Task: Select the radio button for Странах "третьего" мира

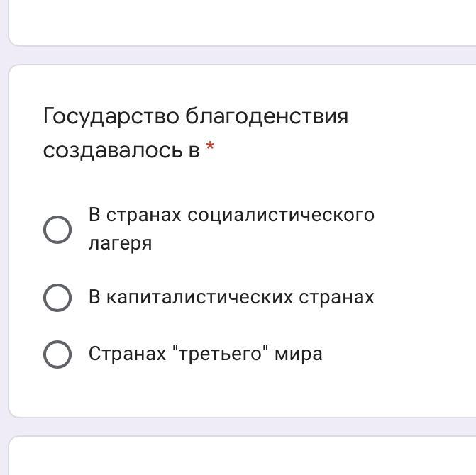Action: coord(57,354)
